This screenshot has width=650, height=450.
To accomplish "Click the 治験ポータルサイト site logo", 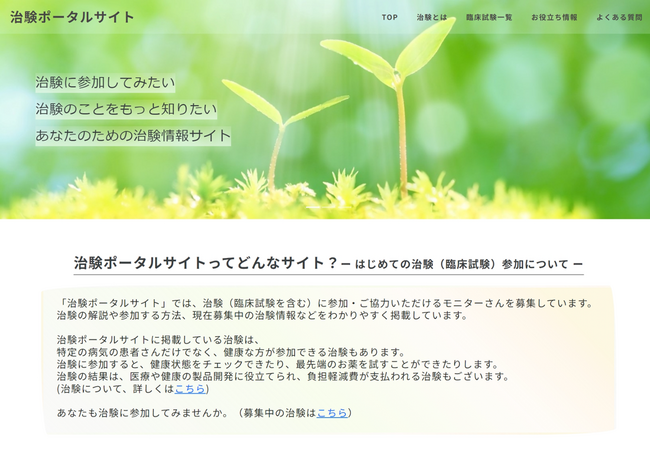I will (x=72, y=17).
